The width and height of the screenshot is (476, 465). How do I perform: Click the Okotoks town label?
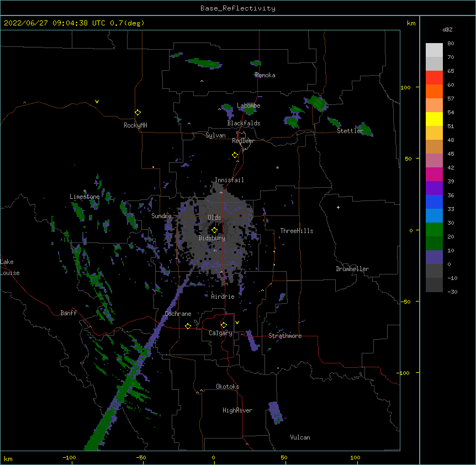point(228,387)
